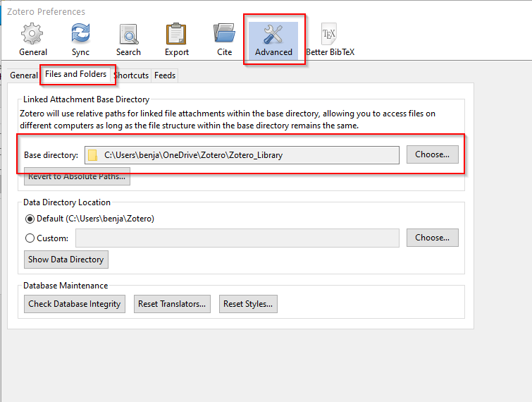Open the General preferences pane

pyautogui.click(x=32, y=40)
